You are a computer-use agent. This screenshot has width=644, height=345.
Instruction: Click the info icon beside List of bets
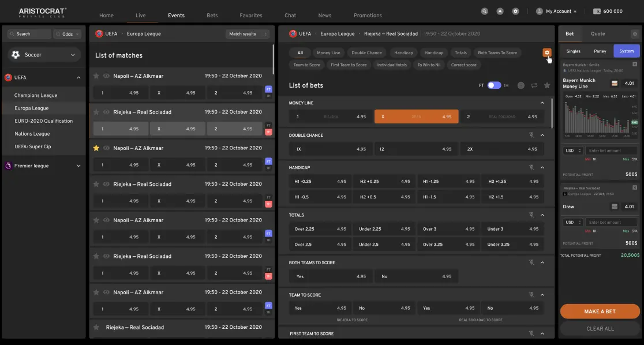pyautogui.click(x=521, y=85)
